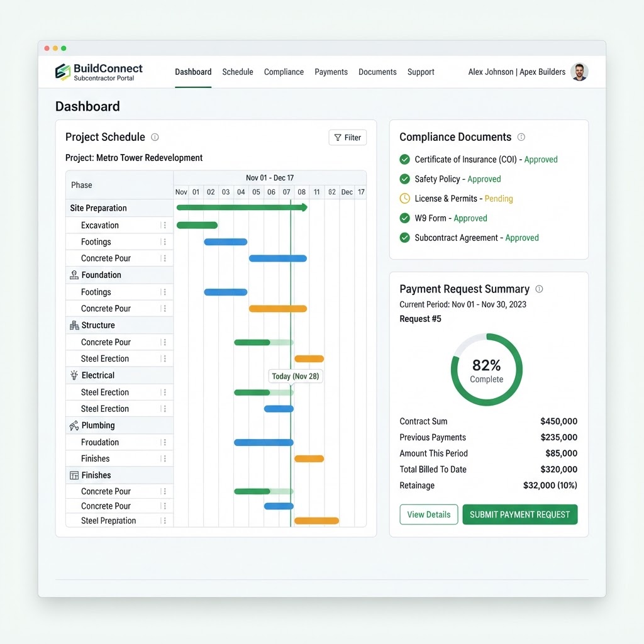Click the Electrical phase bulb icon
Image resolution: width=644 pixels, height=644 pixels.
point(74,375)
